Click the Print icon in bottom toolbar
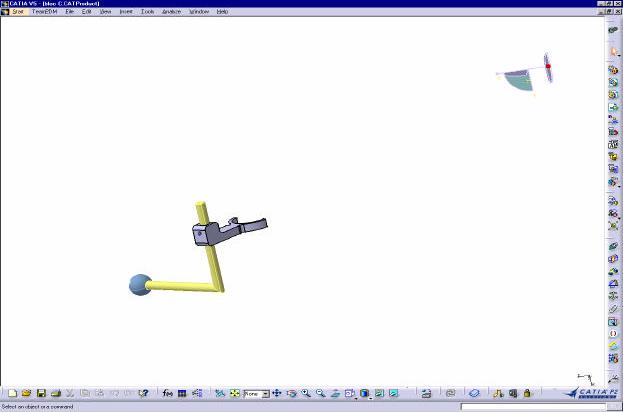The image size is (623, 412). tap(56, 394)
